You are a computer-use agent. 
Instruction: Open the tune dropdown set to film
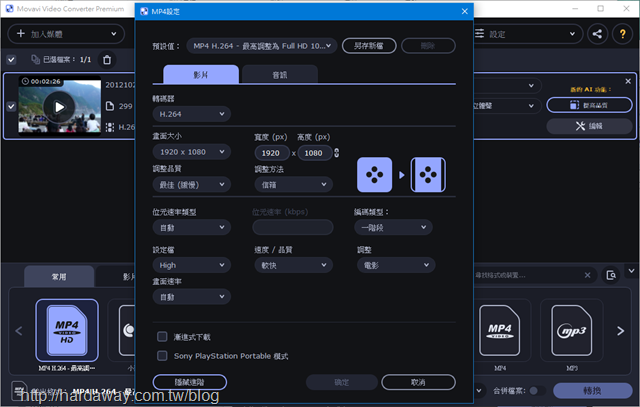tap(396, 265)
